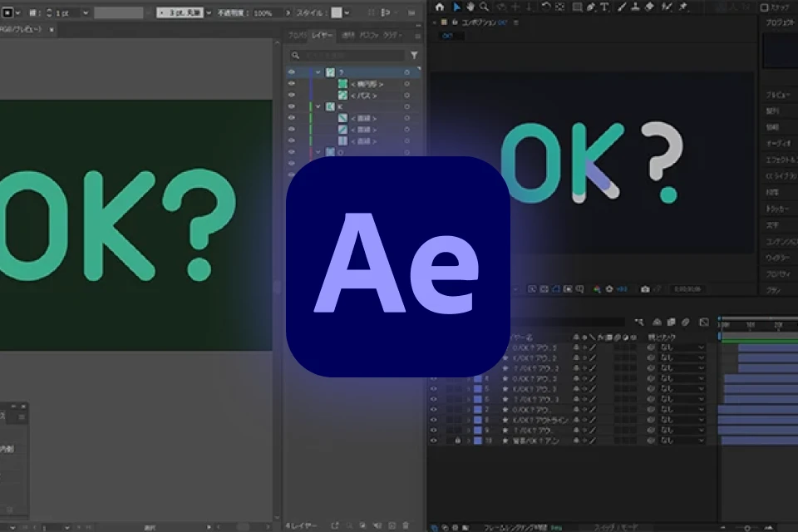Collapse the K layer in Illustrator layers panel
This screenshot has height=532, width=798.
point(318,106)
